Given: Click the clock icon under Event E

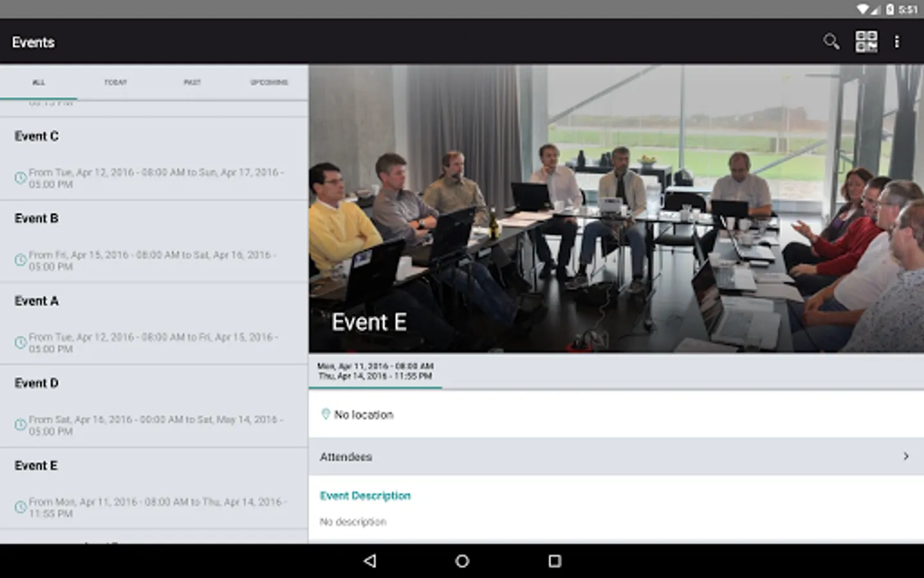Looking at the screenshot, I should pyautogui.click(x=21, y=507).
